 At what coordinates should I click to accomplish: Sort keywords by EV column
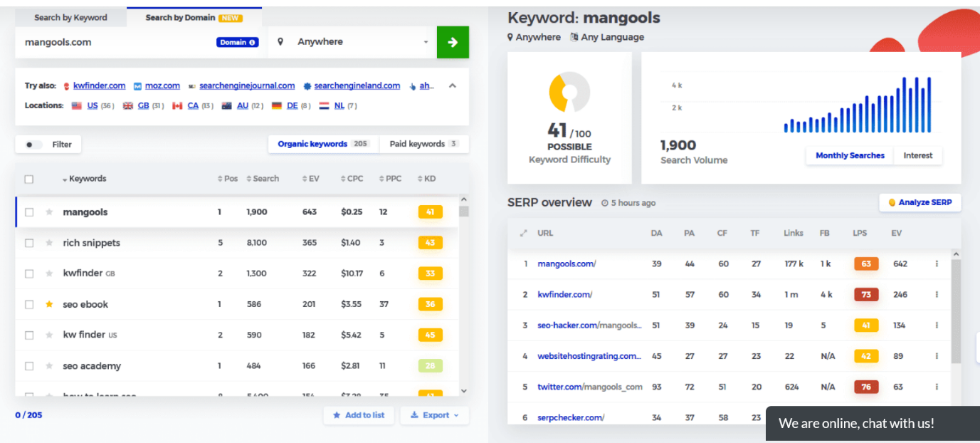click(x=310, y=179)
